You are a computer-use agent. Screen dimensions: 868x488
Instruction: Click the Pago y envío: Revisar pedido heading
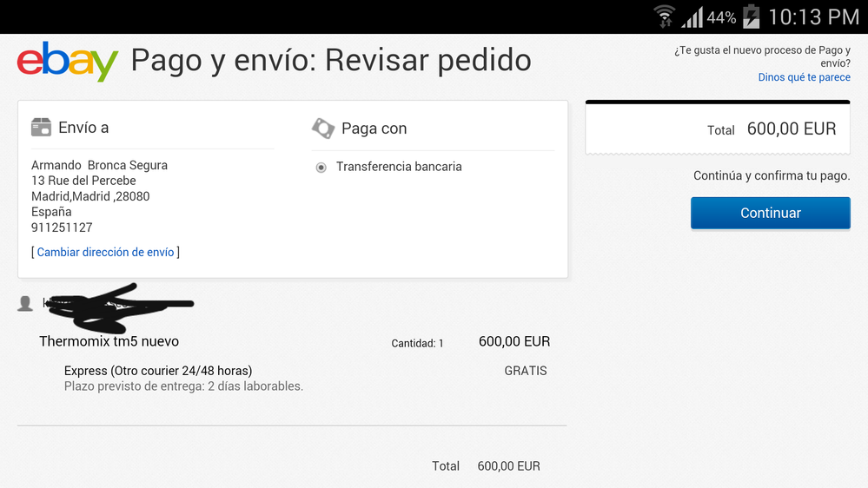[x=331, y=60]
